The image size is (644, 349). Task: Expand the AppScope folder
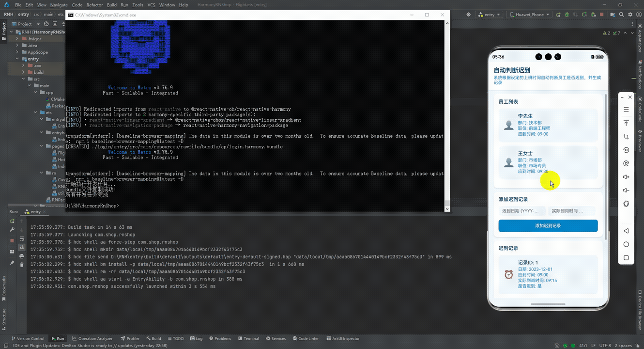point(17,52)
